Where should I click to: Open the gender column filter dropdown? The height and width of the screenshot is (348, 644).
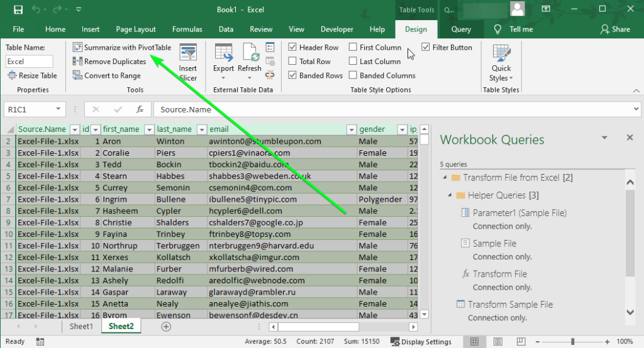(x=402, y=129)
